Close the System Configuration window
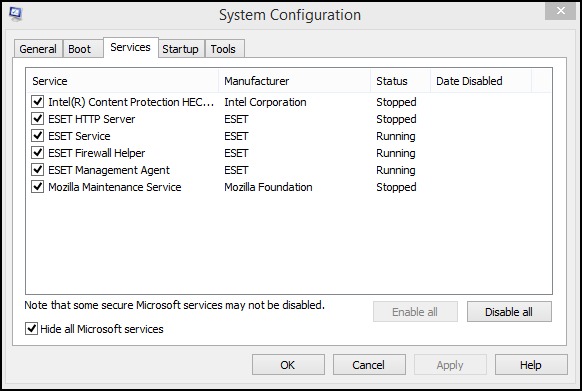Screen dimensions: 582x391 tap(560, 11)
